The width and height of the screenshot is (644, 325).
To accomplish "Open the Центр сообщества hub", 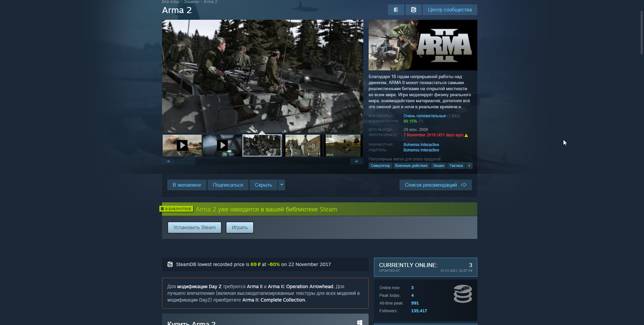I will coord(450,10).
